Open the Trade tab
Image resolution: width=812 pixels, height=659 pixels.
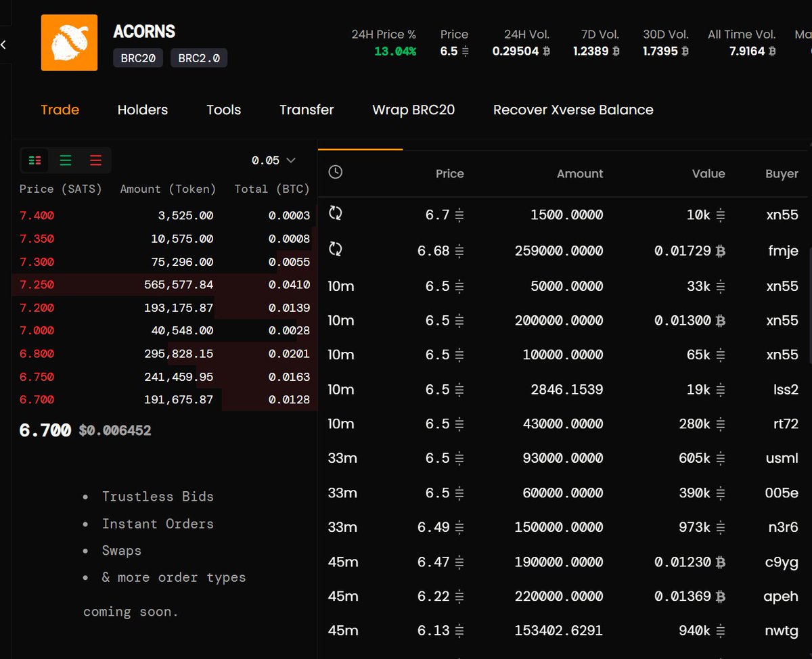tap(60, 110)
